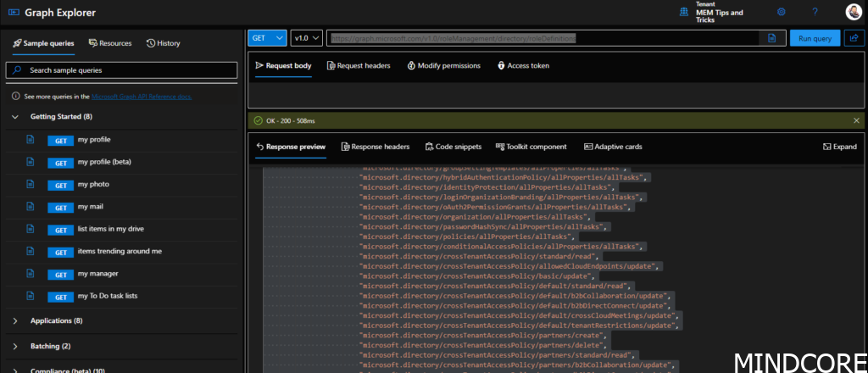
Task: Switch to the Resources tab
Action: click(110, 43)
